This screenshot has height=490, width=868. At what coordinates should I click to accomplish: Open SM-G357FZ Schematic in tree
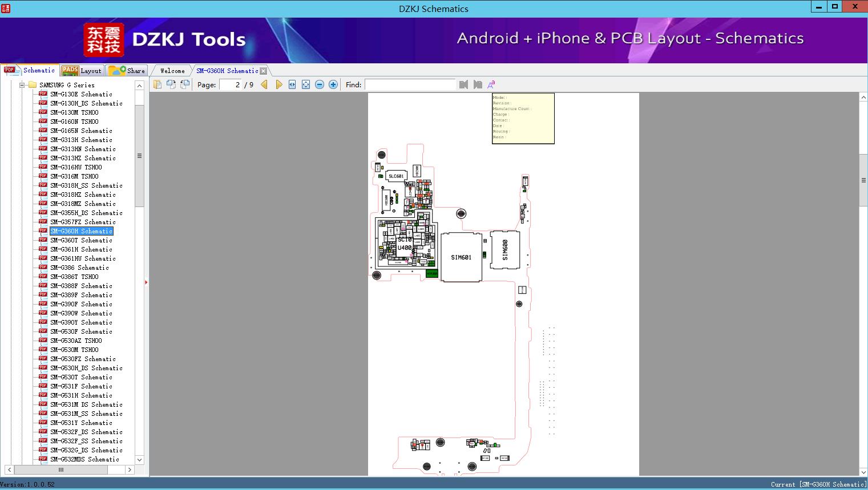[83, 222]
